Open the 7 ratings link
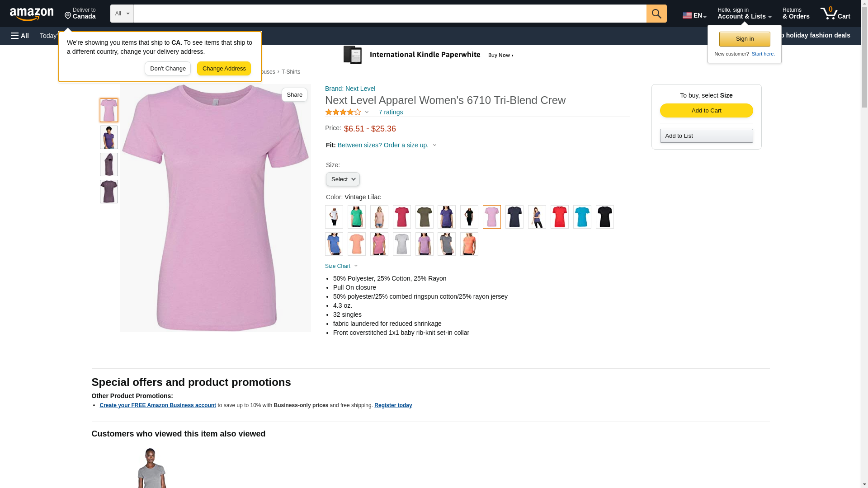The width and height of the screenshot is (868, 488). click(x=391, y=112)
